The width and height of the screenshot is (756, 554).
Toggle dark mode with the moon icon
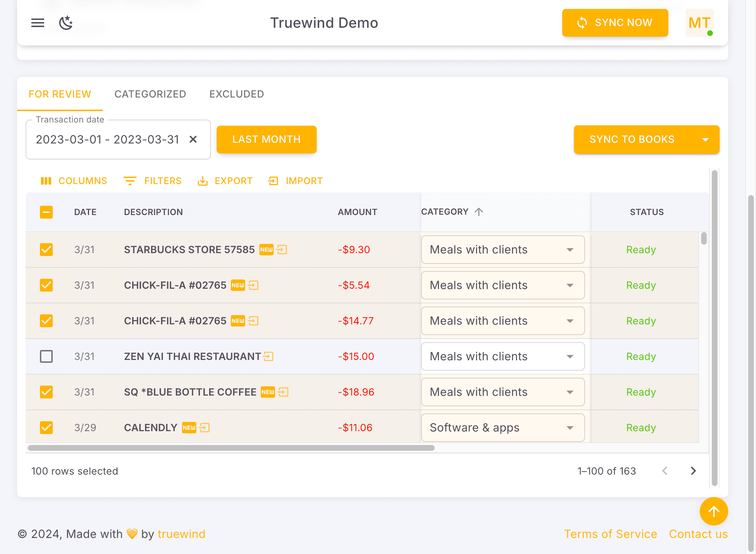click(66, 23)
